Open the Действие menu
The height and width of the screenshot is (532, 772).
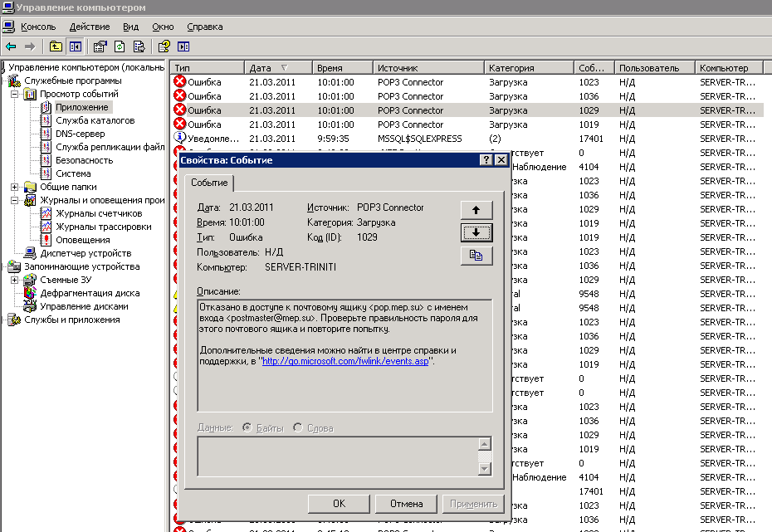pos(90,27)
